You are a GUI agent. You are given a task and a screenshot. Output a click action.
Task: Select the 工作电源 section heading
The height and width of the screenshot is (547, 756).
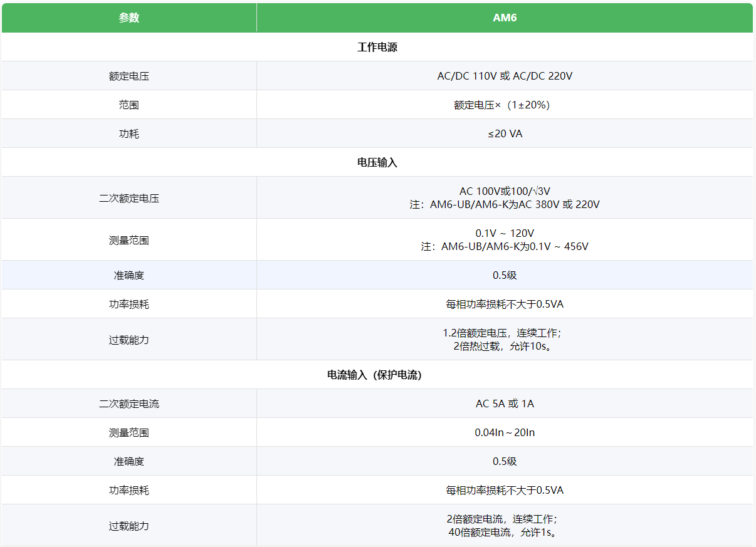pyautogui.click(x=377, y=47)
